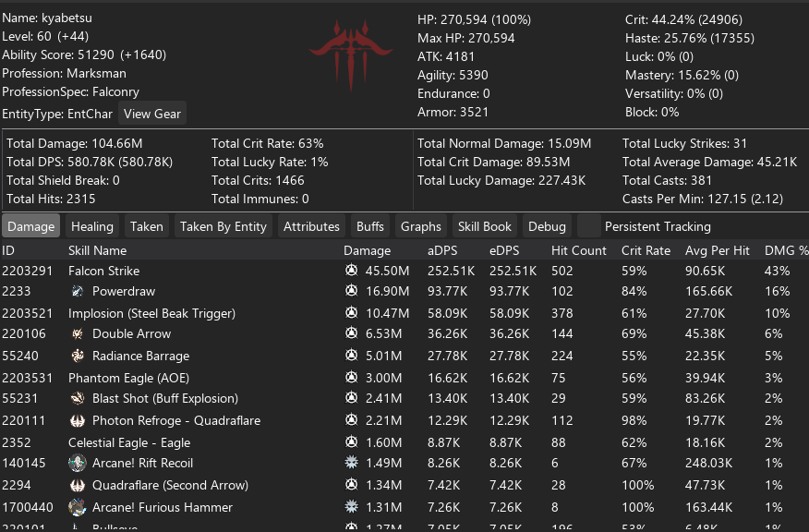The image size is (809, 532).
Task: Sort by the Damage column header
Action: point(367,250)
